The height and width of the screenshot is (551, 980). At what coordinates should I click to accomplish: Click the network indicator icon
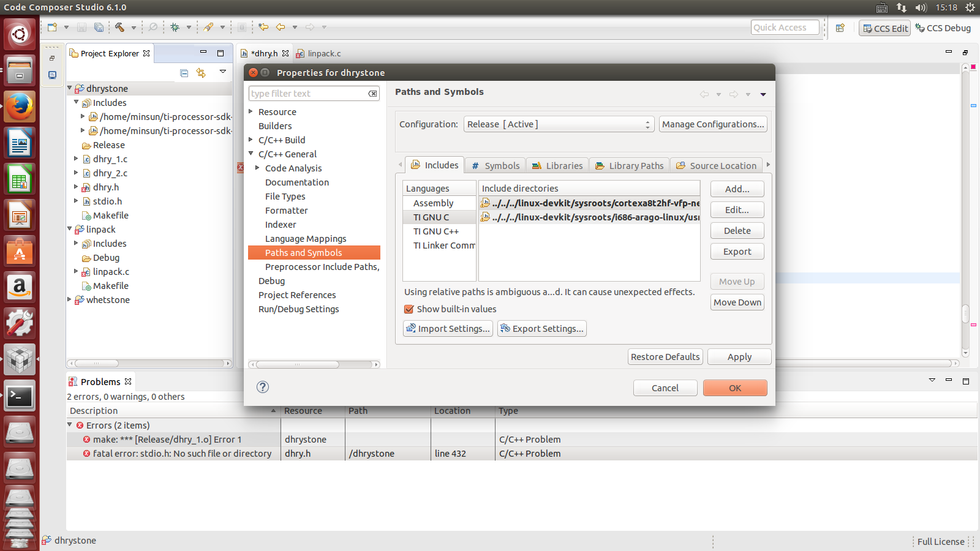tap(902, 7)
